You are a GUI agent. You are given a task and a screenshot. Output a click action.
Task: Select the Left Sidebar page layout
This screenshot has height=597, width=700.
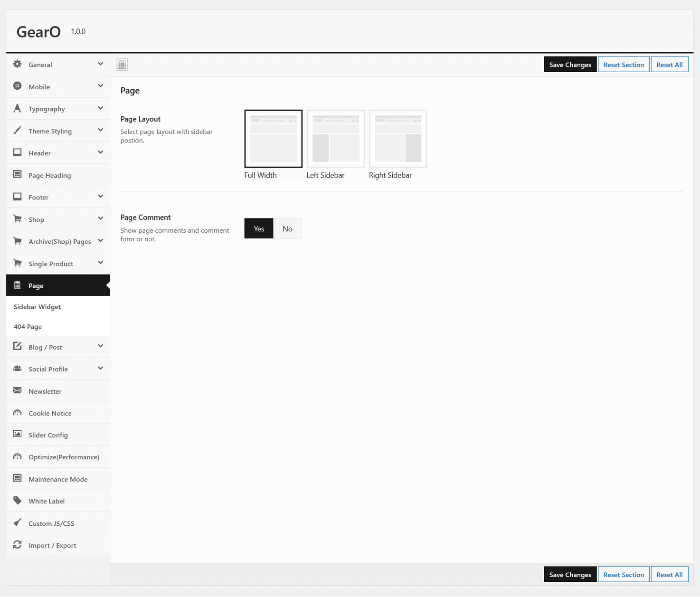[x=336, y=139]
